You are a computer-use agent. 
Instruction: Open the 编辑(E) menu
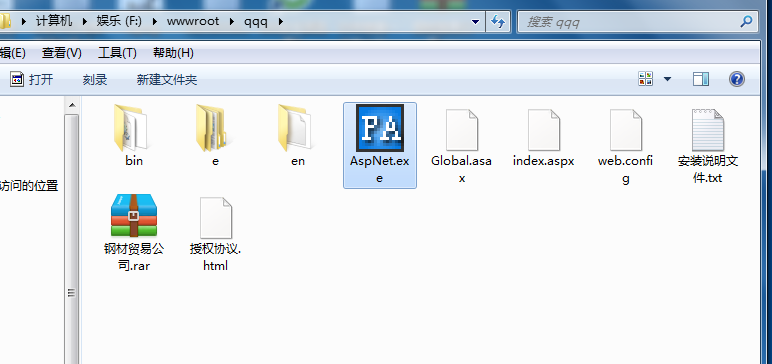(x=12, y=53)
